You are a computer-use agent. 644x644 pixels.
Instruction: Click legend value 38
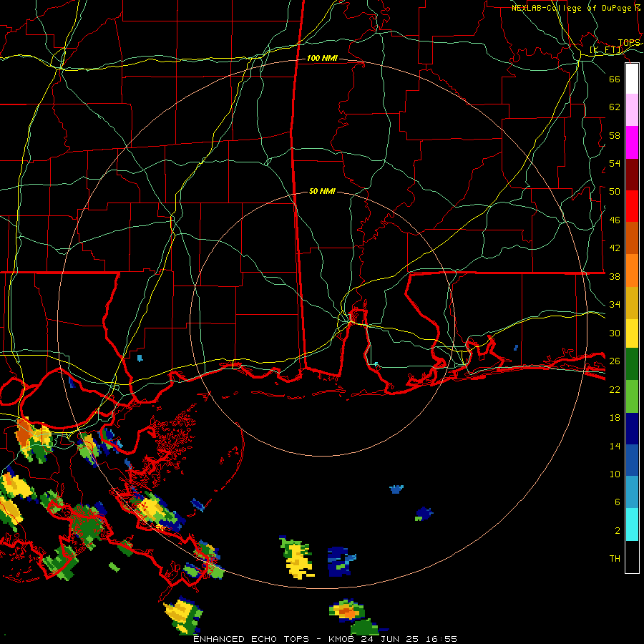[x=615, y=276]
